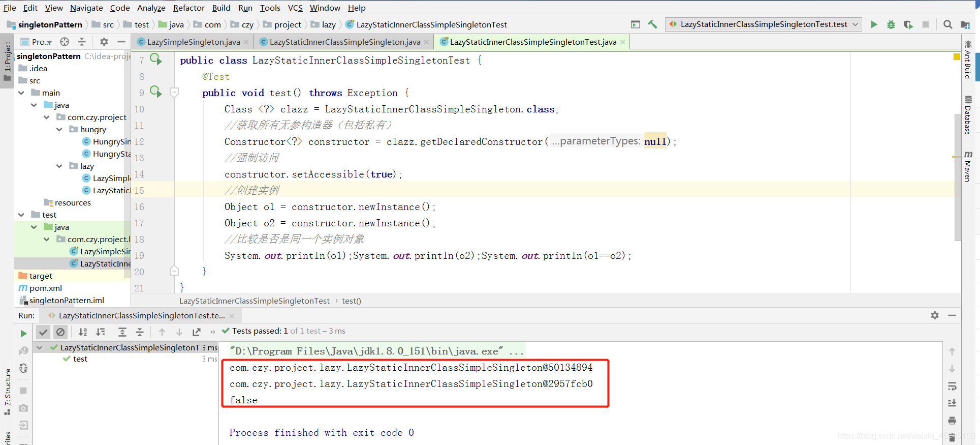Sort tests alphabetically icon in Run toolbar
This screenshot has height=445, width=980.
click(83, 332)
